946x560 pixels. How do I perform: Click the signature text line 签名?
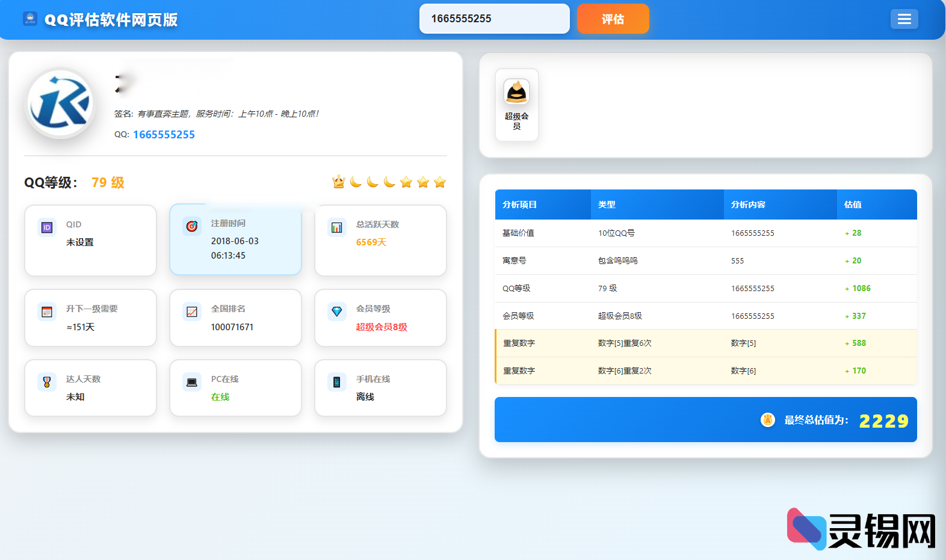pos(217,114)
